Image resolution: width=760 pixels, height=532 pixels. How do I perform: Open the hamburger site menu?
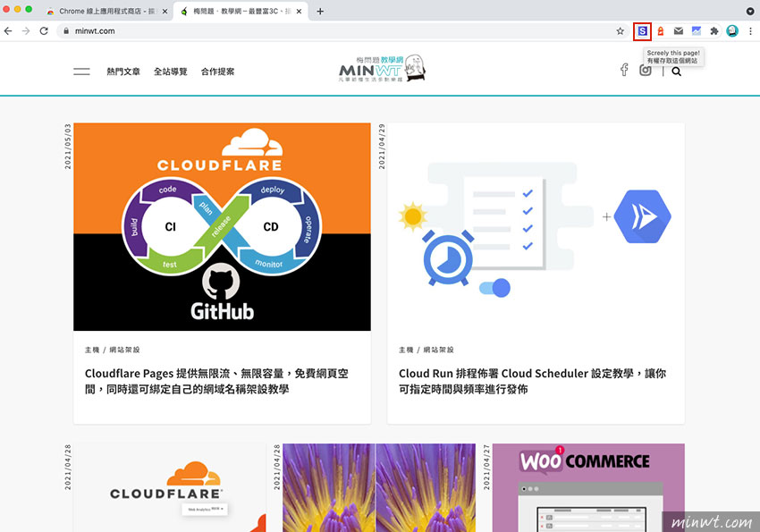point(81,72)
